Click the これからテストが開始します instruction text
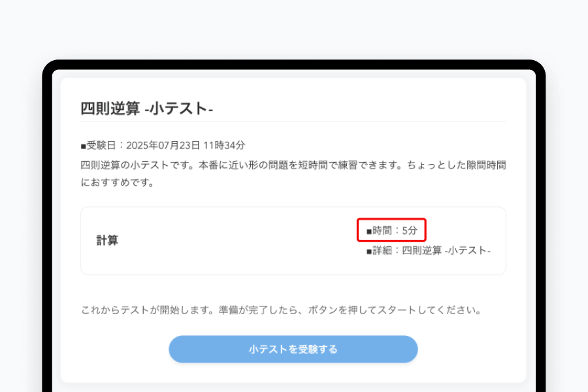The image size is (588, 392). coord(145,310)
